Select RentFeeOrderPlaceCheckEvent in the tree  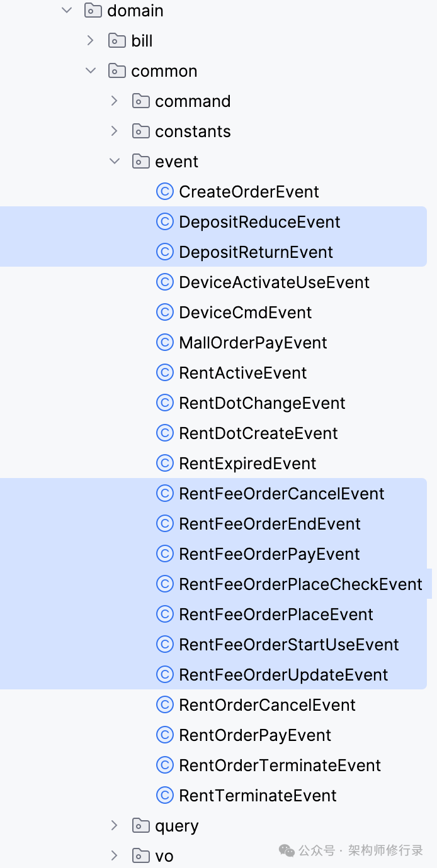tap(300, 584)
